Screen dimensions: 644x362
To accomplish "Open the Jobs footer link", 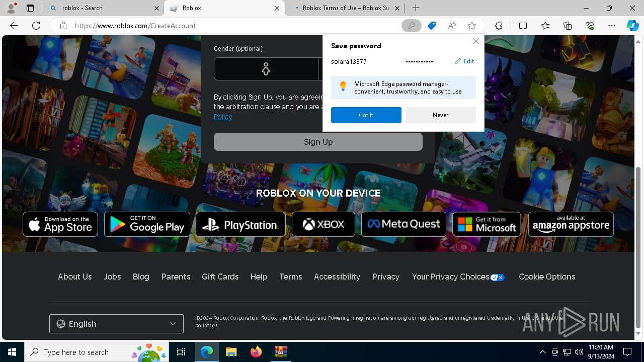I will 112,277.
